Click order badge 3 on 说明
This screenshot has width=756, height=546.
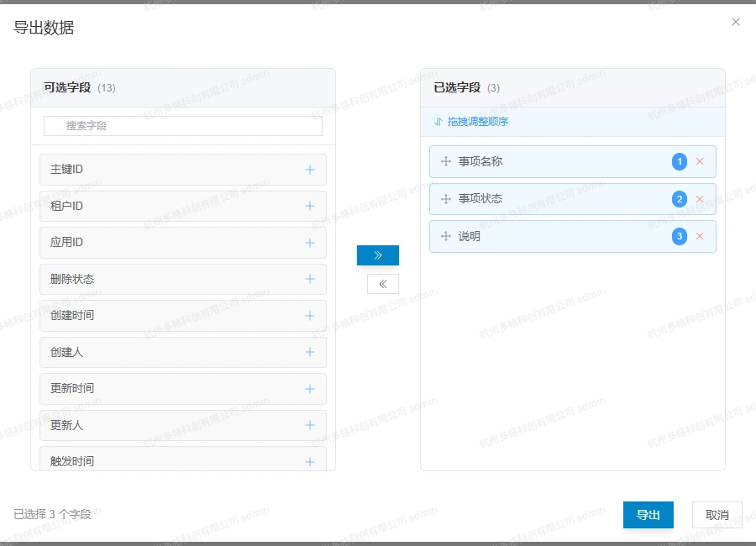pos(680,236)
